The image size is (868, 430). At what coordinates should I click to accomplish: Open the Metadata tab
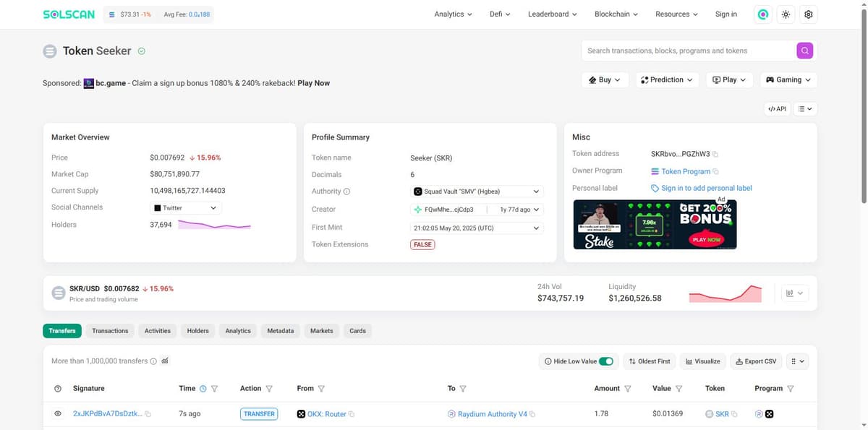point(281,331)
